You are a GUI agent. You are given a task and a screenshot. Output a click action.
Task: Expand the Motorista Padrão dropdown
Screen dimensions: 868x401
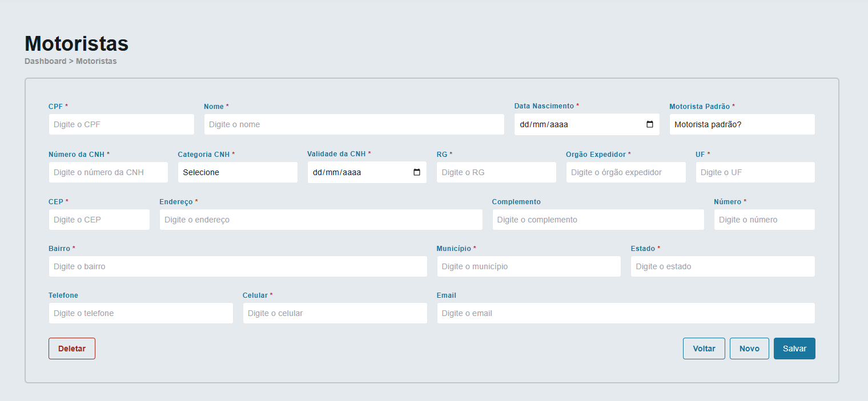click(741, 124)
